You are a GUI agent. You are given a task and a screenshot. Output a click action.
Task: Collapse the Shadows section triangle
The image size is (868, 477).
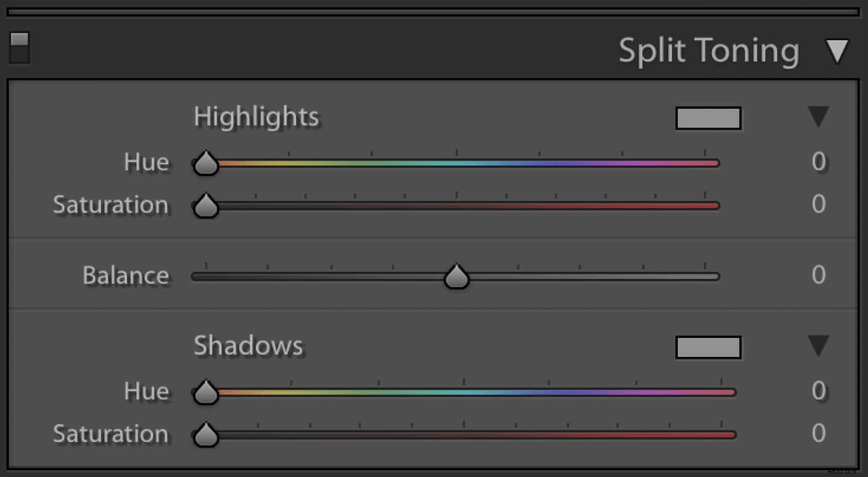[818, 345]
